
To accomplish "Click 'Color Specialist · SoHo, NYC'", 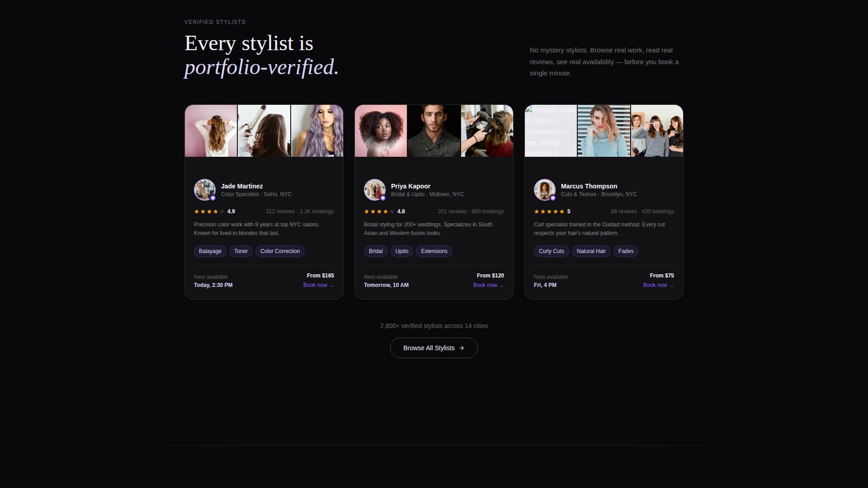I will point(256,194).
